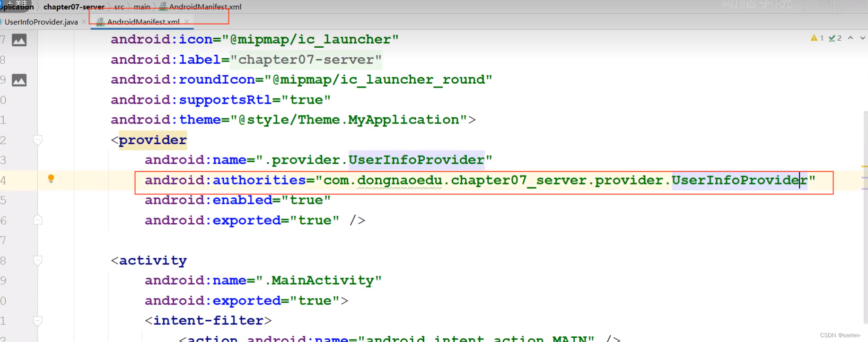The image size is (868, 342).
Task: Click "chapter07-server" label value
Action: pyautogui.click(x=306, y=60)
